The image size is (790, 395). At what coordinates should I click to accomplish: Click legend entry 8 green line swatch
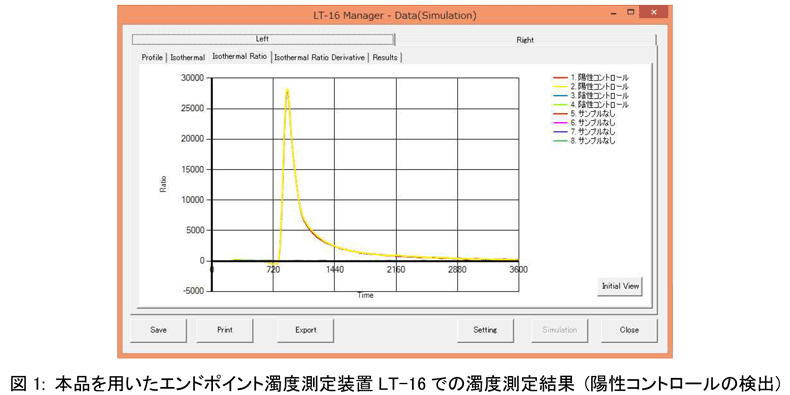560,141
